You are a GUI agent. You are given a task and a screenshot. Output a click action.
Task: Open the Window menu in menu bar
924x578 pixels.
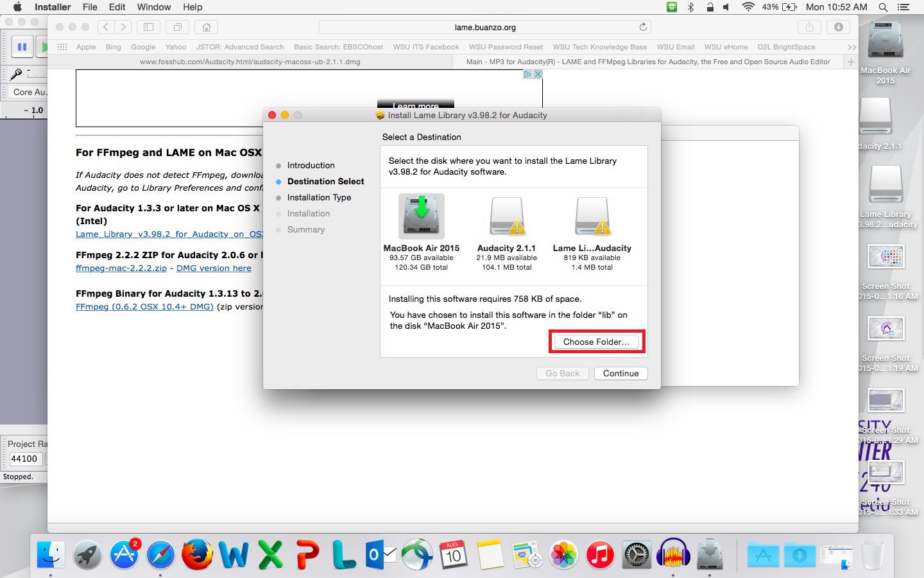[x=153, y=7]
